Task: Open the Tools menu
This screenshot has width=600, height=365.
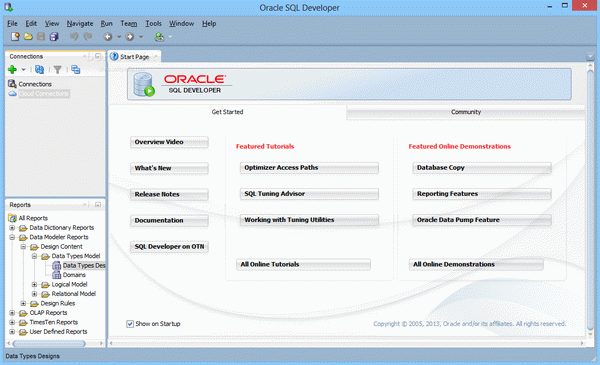Action: pyautogui.click(x=153, y=23)
